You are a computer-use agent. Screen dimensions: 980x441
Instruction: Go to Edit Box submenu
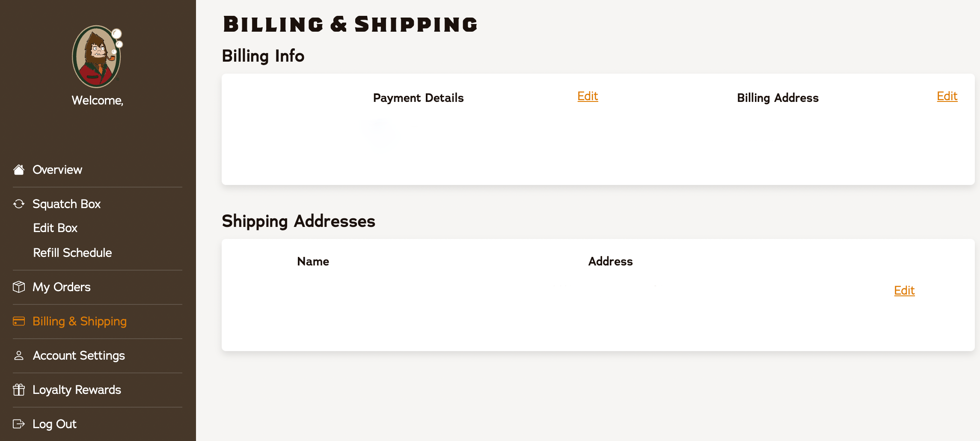55,228
